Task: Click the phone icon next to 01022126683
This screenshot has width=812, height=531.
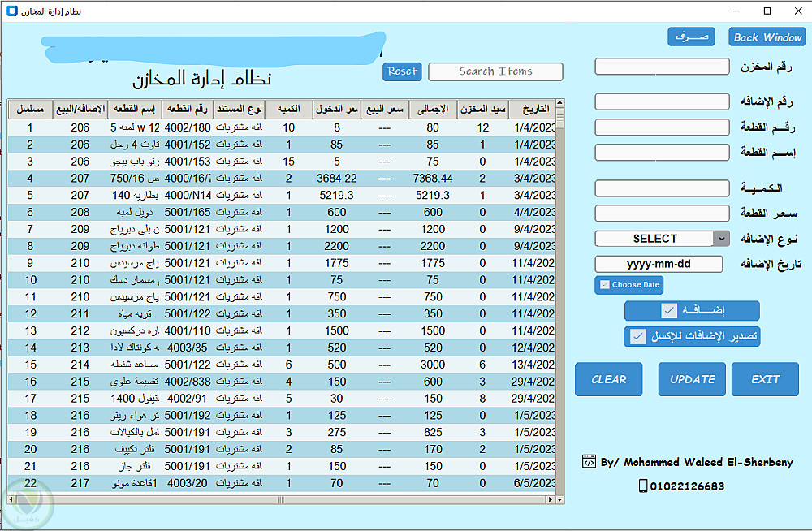Action: [642, 486]
